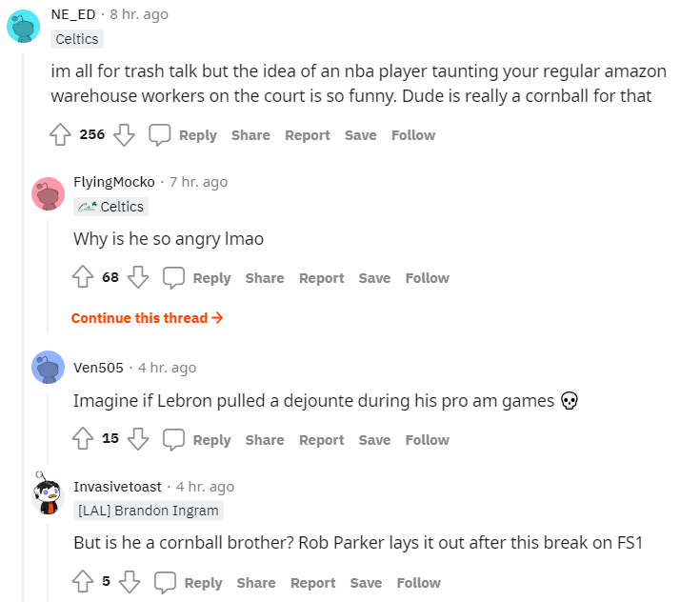
Task: Upvote FlyingMocko's 'Why is he so angry' comment
Action: pos(83,277)
